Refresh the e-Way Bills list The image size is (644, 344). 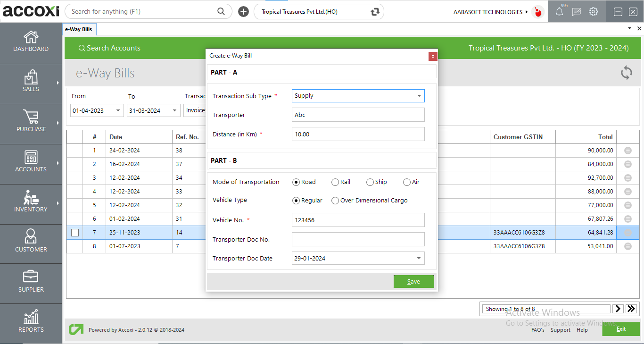click(626, 73)
